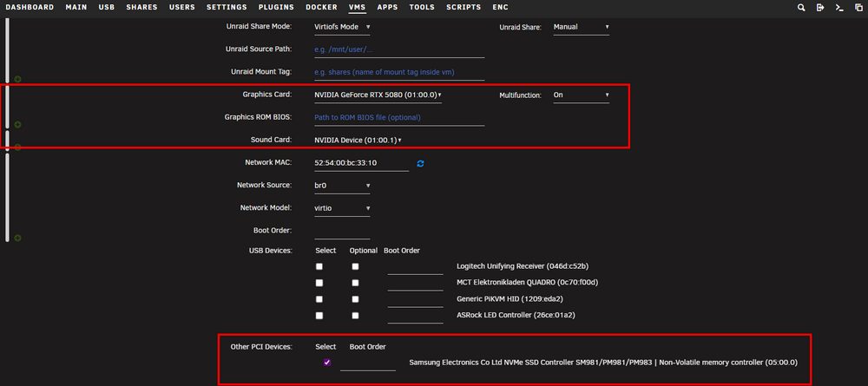Click the Unraid Mount Tag field
The height and width of the screenshot is (386, 868).
tap(399, 73)
